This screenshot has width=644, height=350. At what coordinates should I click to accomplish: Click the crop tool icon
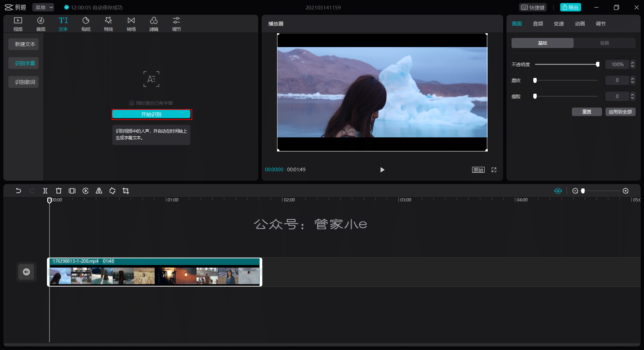(x=126, y=191)
